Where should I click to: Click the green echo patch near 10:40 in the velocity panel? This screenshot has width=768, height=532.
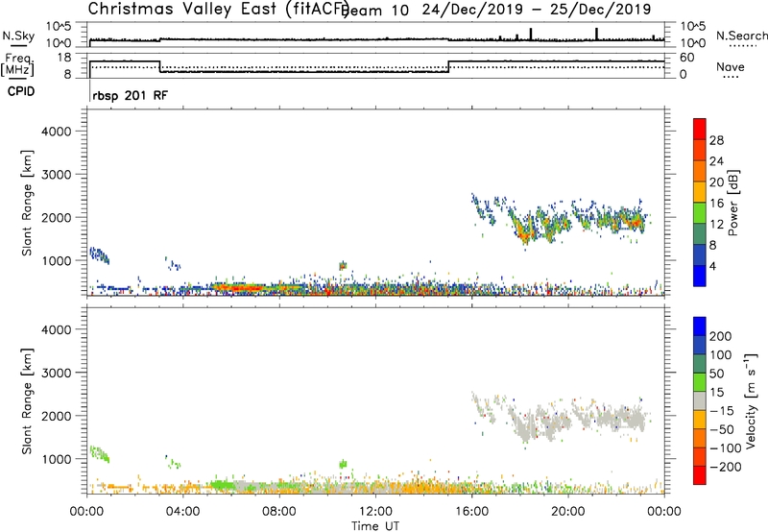[343, 464]
